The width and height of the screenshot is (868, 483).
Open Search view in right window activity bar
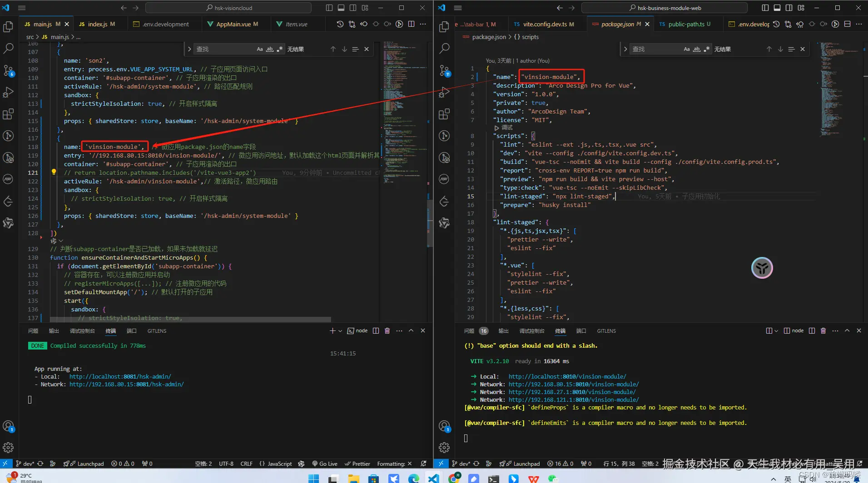(x=444, y=48)
